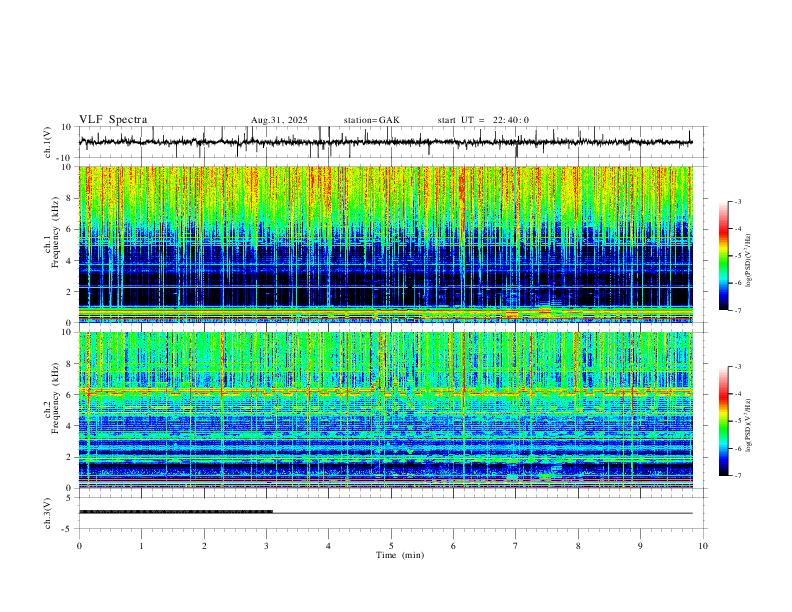Click the log(PSD) label beside ch.1 color bar
This screenshot has width=792, height=612.
[x=749, y=261]
